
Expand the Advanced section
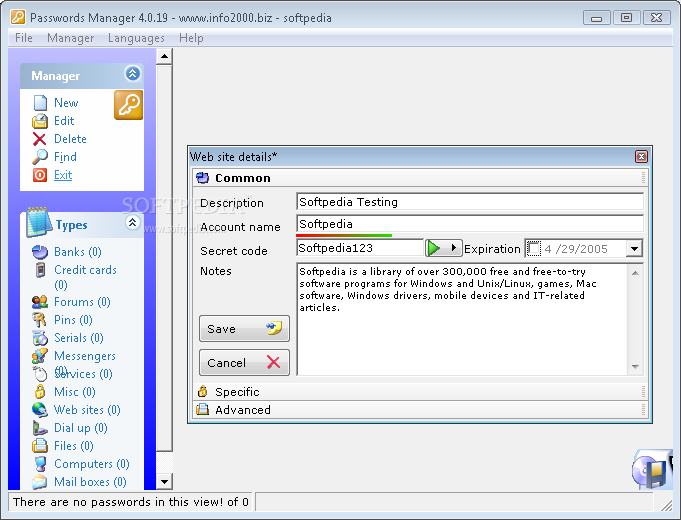point(420,410)
